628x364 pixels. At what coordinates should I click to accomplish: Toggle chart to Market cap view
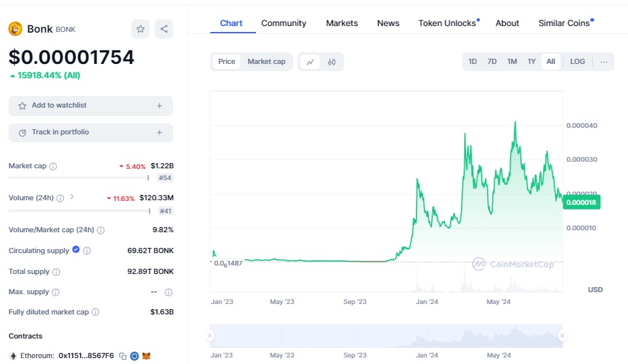tap(266, 61)
